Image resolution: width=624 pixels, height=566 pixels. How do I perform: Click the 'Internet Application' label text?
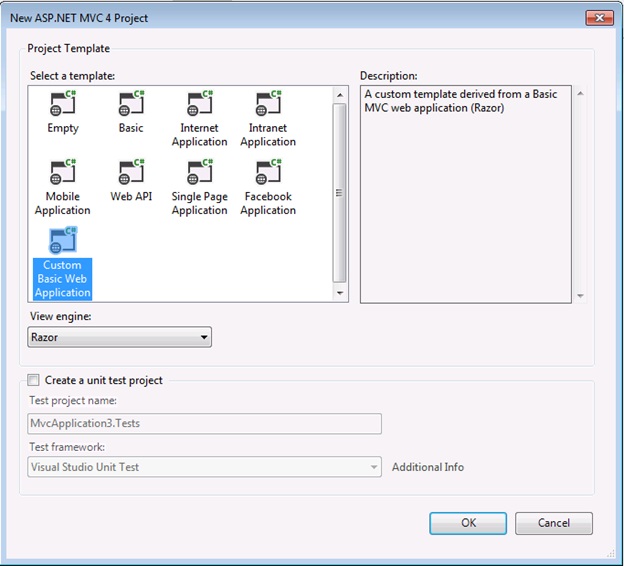199,135
